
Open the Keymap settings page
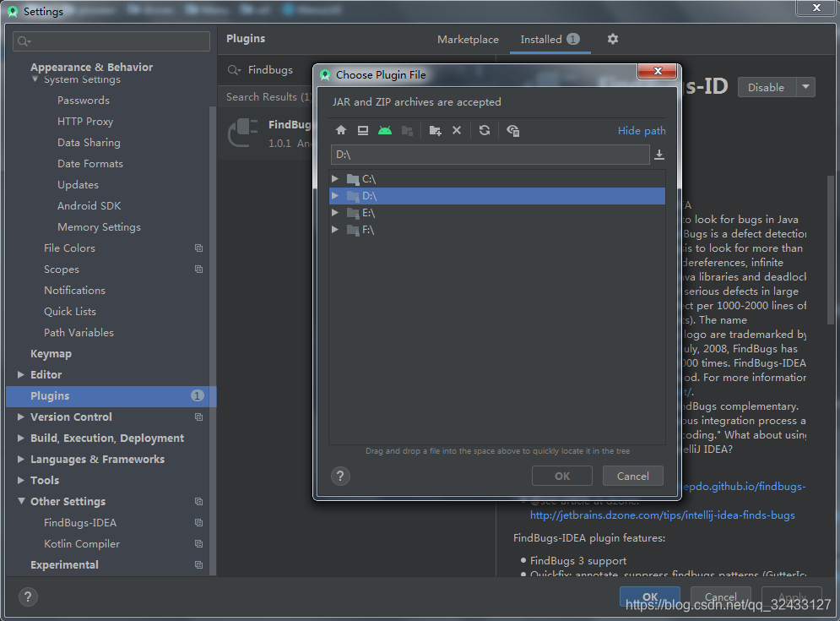tap(51, 353)
